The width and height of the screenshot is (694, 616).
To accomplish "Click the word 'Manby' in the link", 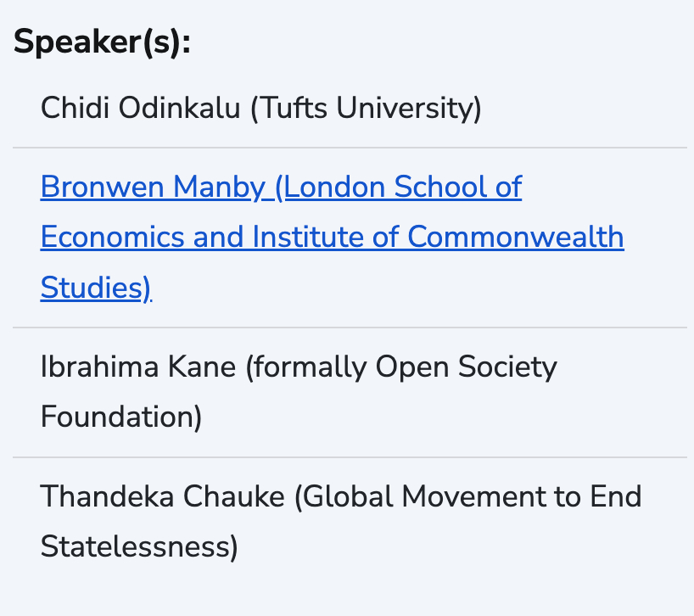I will (219, 187).
